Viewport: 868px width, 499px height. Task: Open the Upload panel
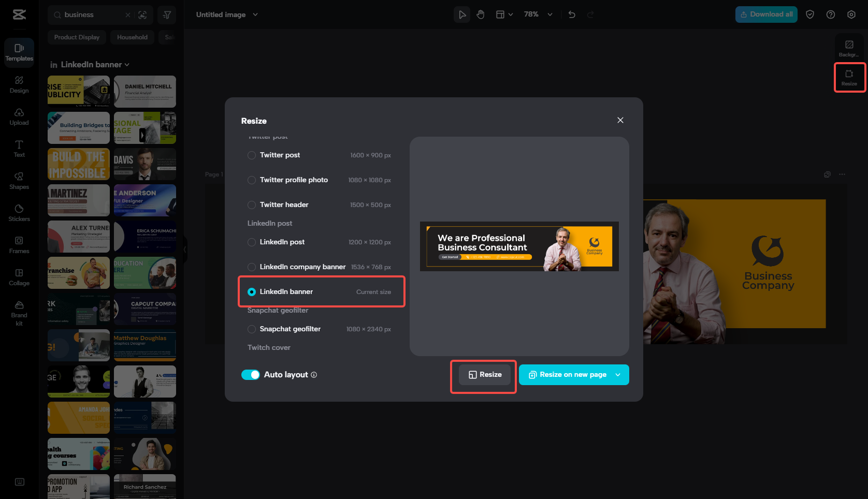[x=19, y=117]
